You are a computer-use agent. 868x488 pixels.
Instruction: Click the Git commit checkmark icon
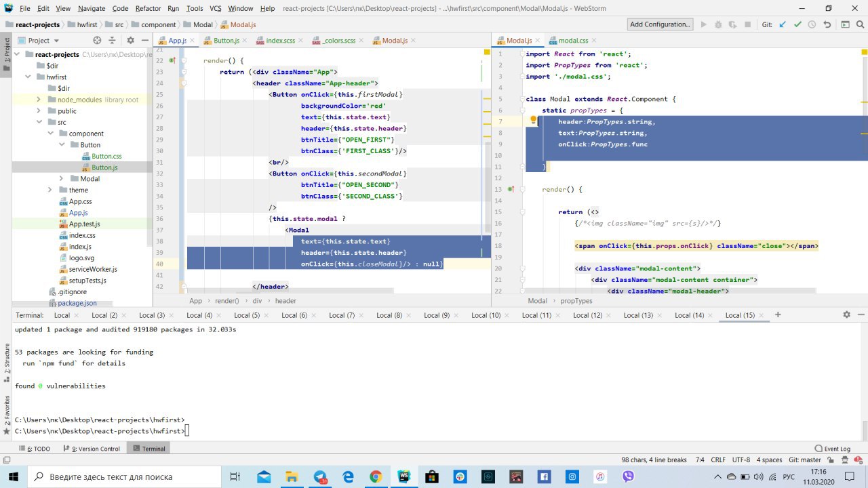coord(797,24)
